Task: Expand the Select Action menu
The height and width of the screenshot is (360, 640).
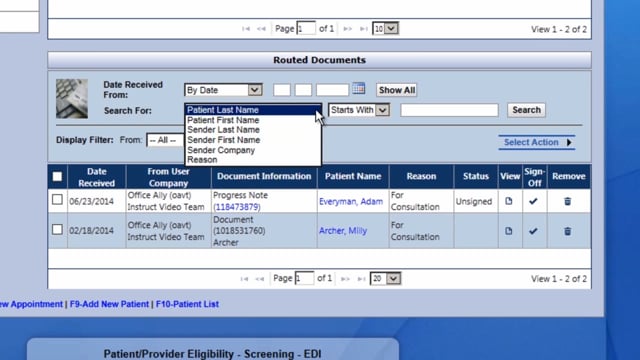Action: [x=537, y=142]
